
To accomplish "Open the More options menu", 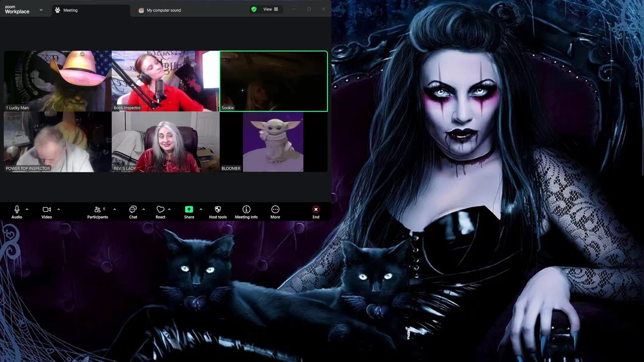I will (x=275, y=212).
